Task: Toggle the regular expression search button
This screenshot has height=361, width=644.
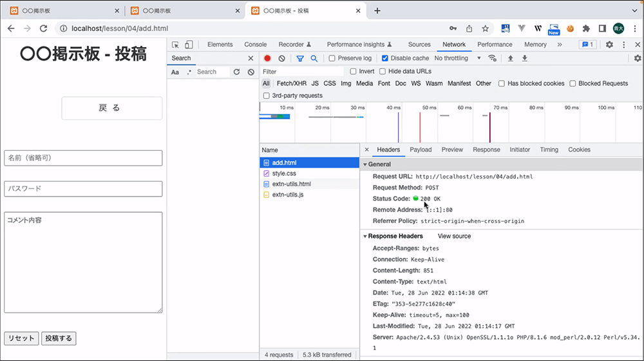Action: point(189,72)
